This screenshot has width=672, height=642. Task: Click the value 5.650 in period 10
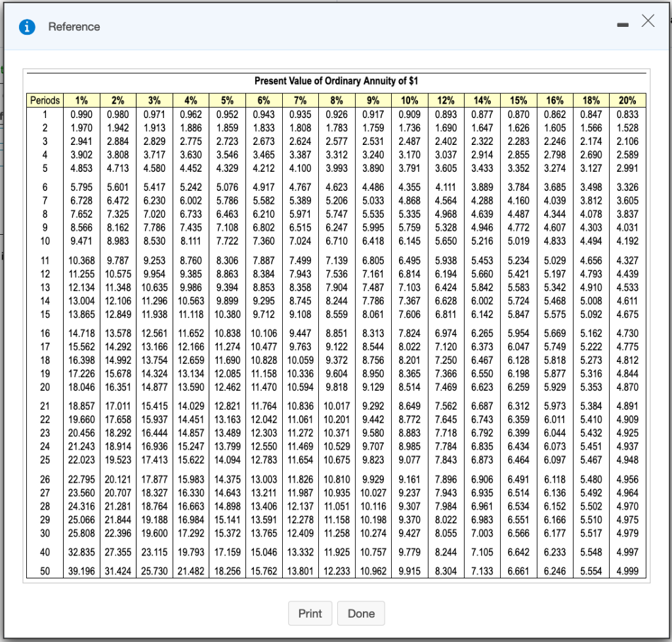(446, 241)
